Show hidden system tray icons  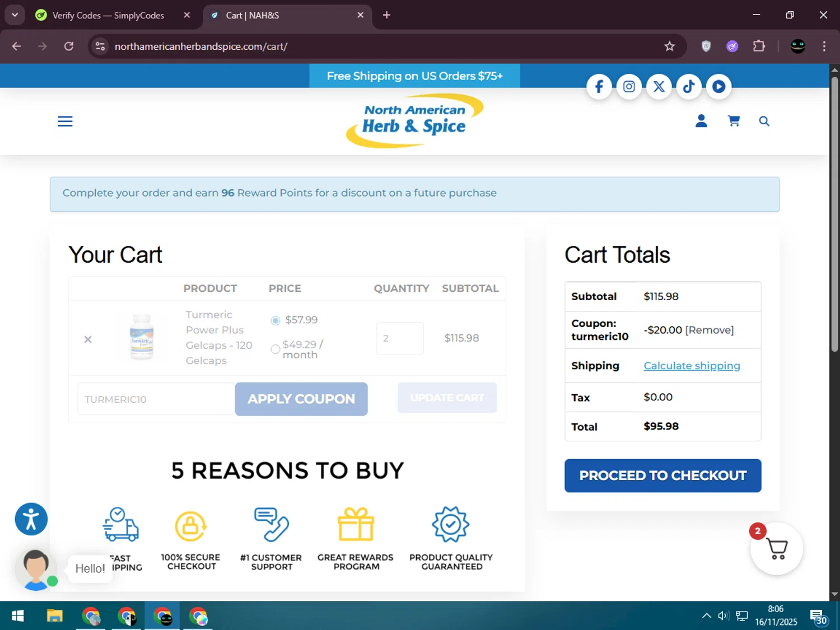707,616
